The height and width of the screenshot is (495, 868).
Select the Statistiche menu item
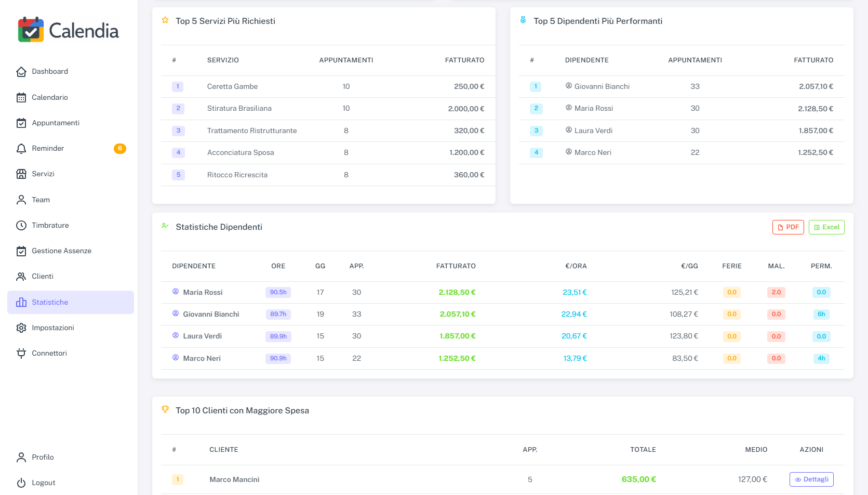tap(50, 302)
